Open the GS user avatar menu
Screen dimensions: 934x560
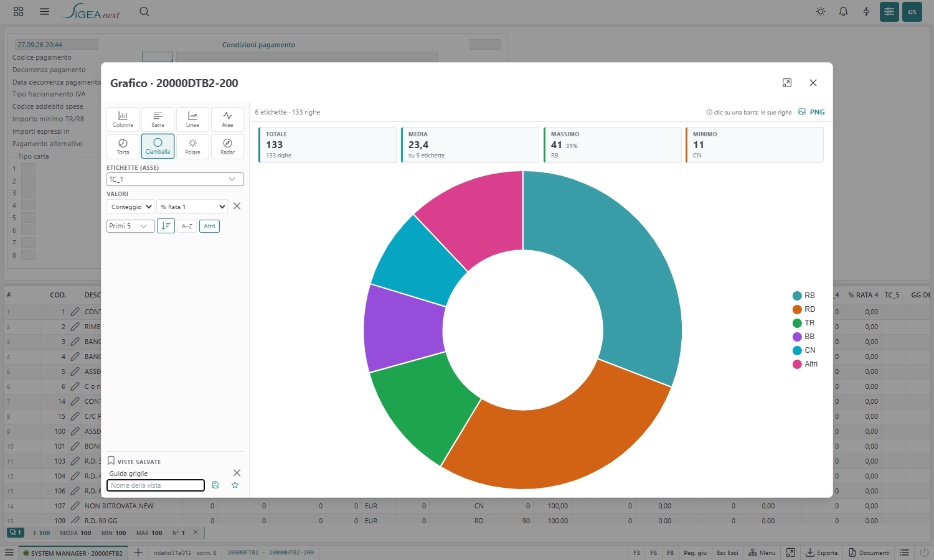click(x=912, y=12)
